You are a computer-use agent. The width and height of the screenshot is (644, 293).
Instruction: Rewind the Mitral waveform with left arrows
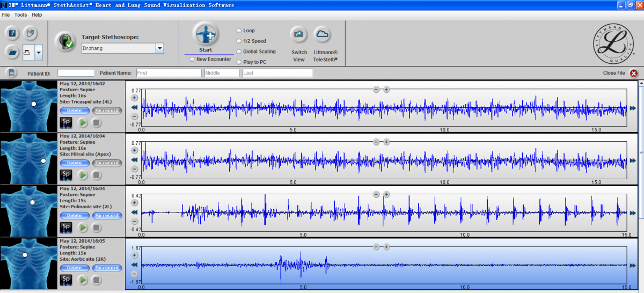[x=135, y=160]
